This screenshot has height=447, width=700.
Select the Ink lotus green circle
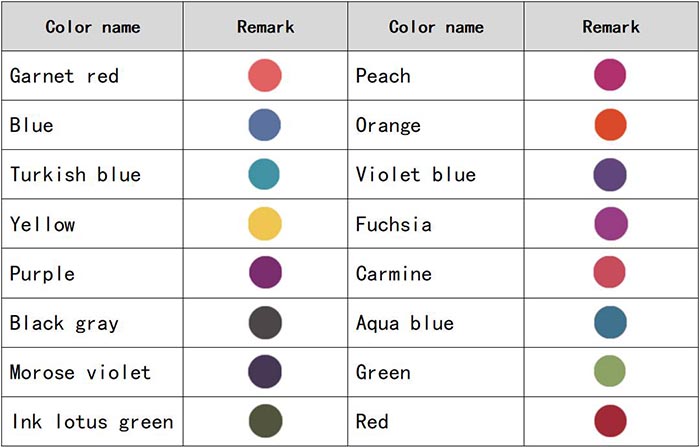pyautogui.click(x=266, y=421)
